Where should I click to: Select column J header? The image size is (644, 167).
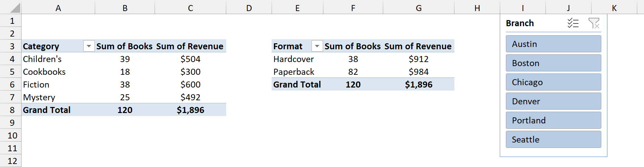[x=568, y=8]
